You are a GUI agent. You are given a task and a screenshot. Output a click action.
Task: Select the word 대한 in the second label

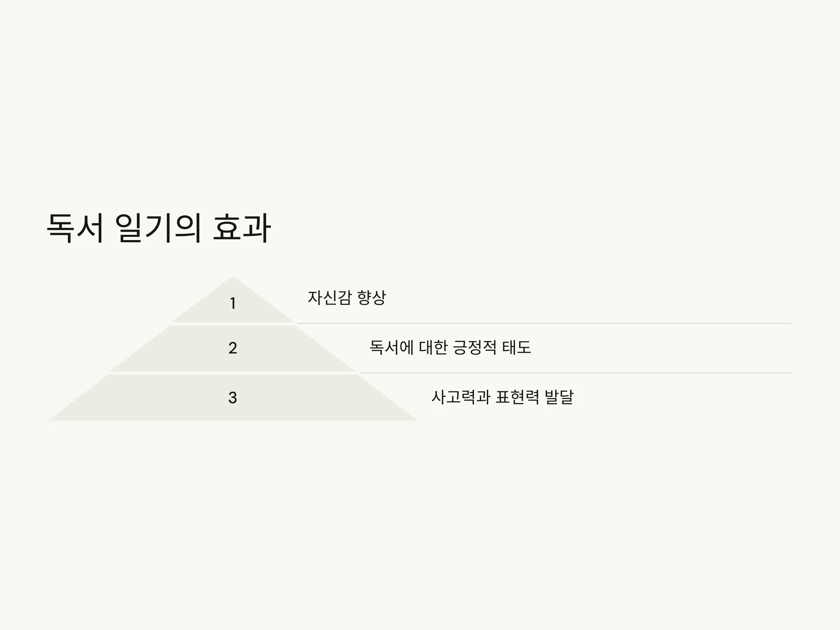pyautogui.click(x=433, y=347)
